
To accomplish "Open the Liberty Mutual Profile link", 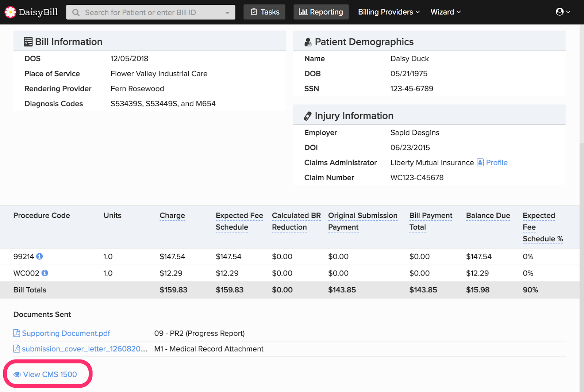I will pos(496,162).
